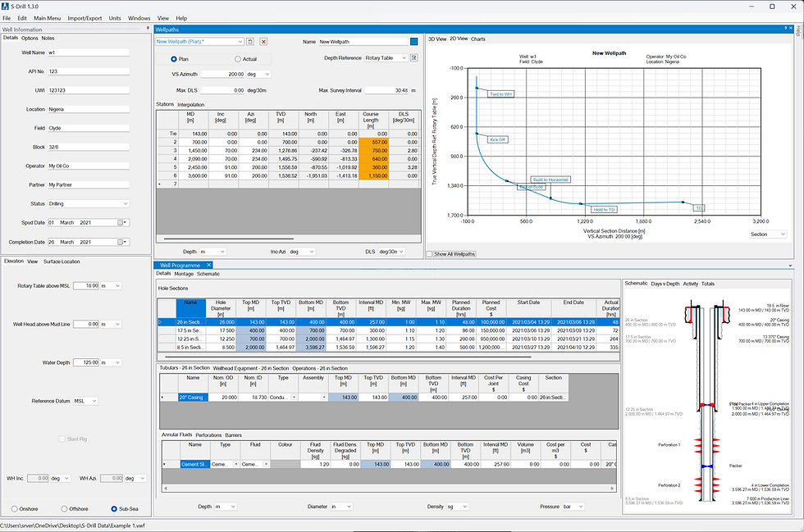Screen dimensions: 804x532
Task: Switch to the Montage tab
Action: [184, 274]
